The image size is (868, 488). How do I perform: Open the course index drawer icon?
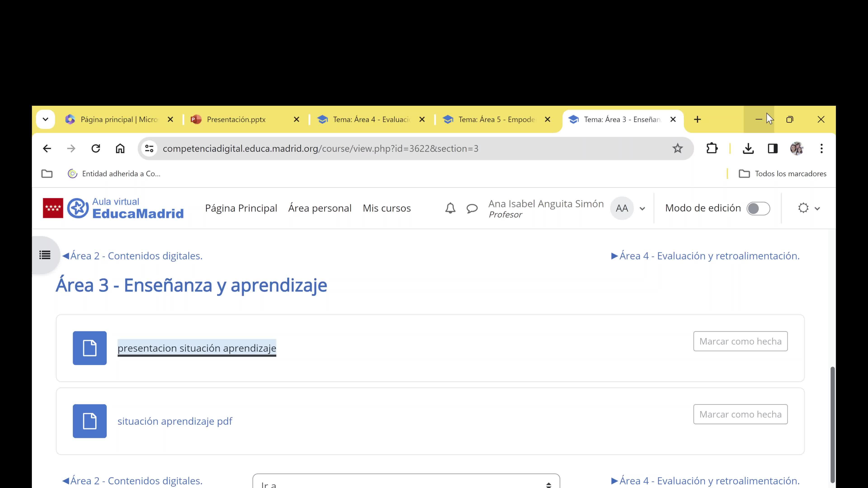point(45,255)
